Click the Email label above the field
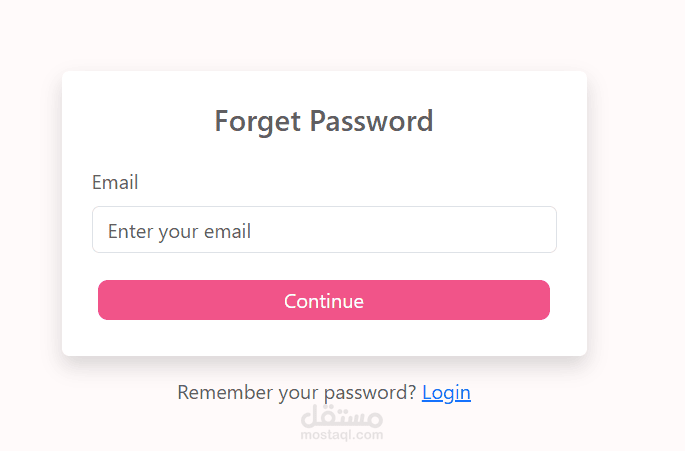This screenshot has width=685, height=451. (115, 182)
